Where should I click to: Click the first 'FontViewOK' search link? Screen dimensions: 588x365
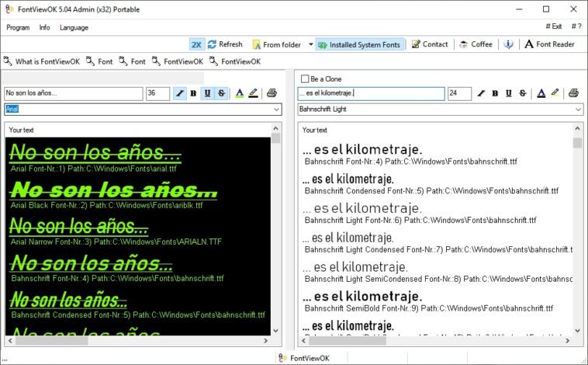pyautogui.click(x=178, y=61)
